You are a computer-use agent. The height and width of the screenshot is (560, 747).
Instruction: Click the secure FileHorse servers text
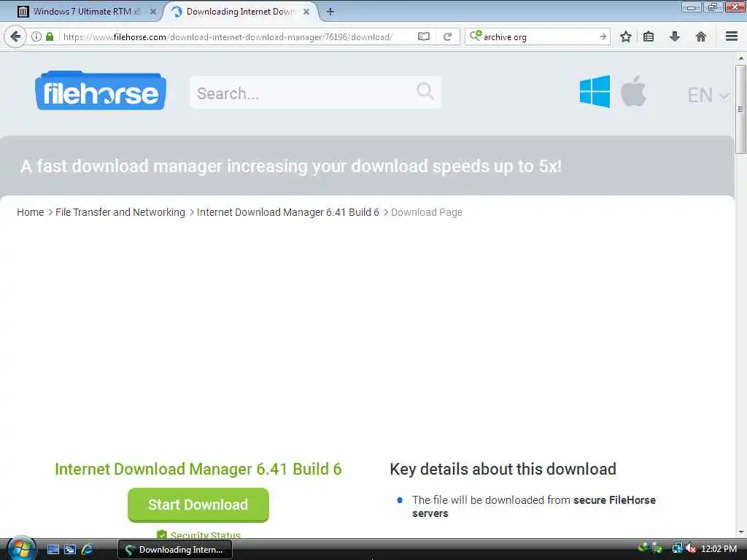point(534,507)
